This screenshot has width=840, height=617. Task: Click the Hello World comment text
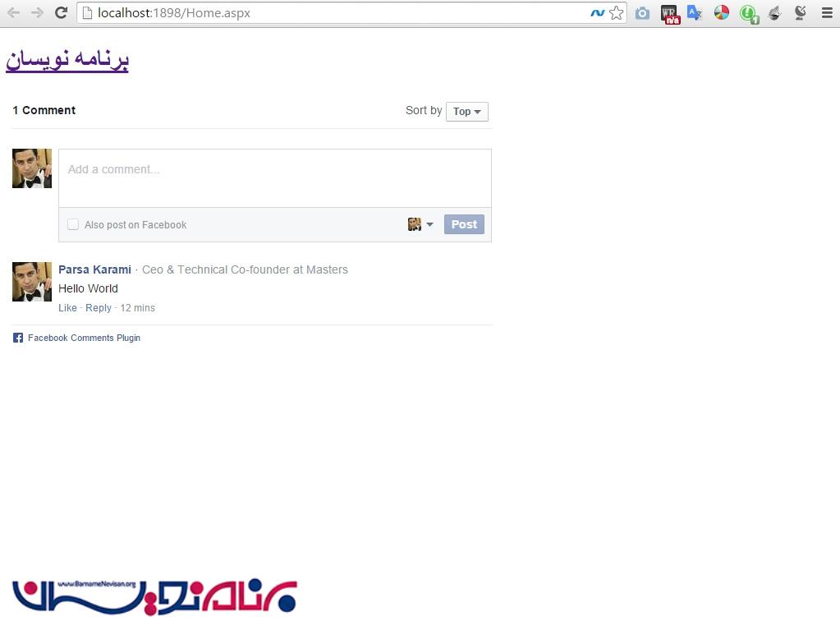[x=88, y=288]
